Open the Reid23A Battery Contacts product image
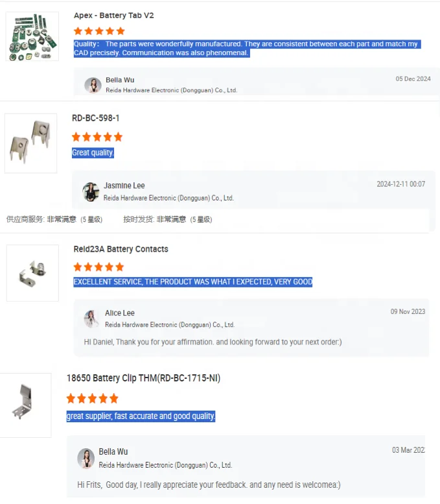This screenshot has width=440, height=504. click(x=32, y=273)
